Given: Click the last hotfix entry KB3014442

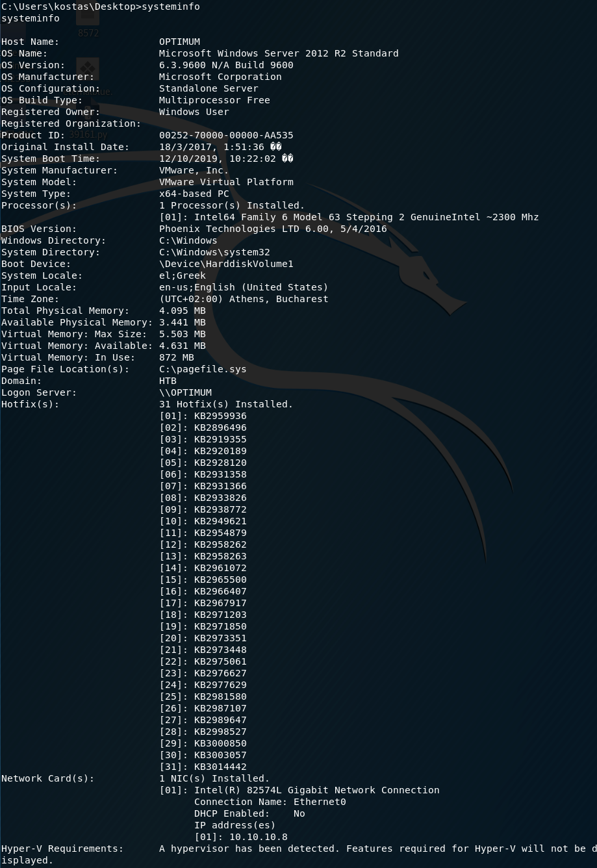Looking at the screenshot, I should click(220, 767).
